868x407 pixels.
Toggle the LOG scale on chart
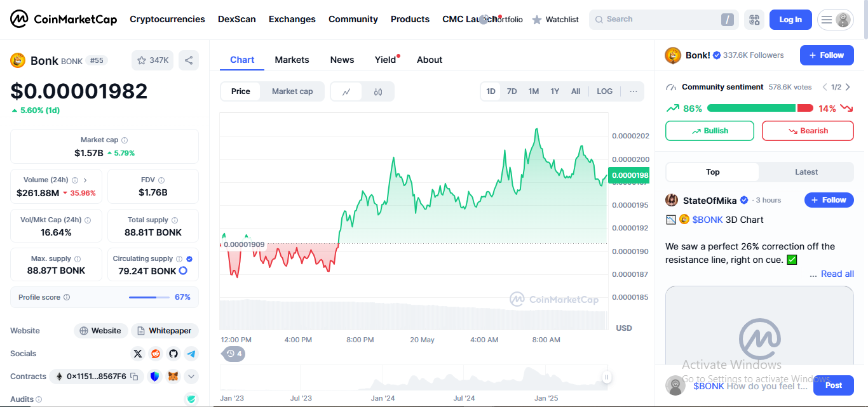click(x=604, y=91)
